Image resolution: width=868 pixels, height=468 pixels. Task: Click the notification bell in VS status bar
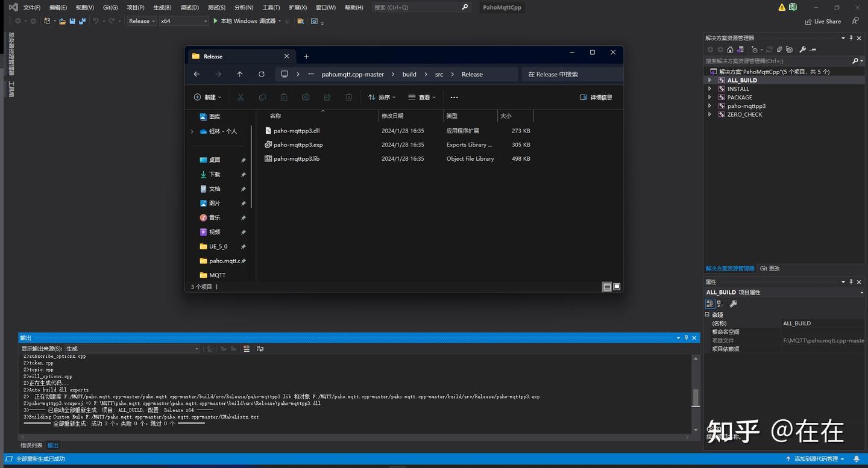click(856, 459)
